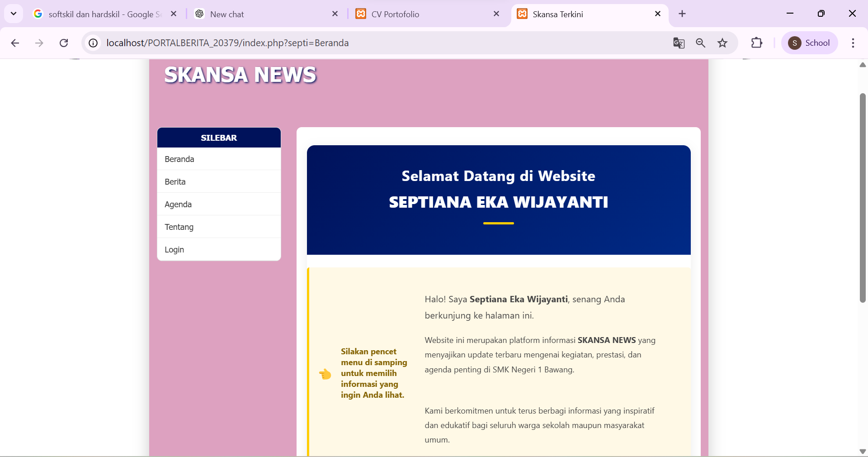The image size is (868, 457).
Task: Open Agenda in the sidebar menu
Action: (219, 204)
